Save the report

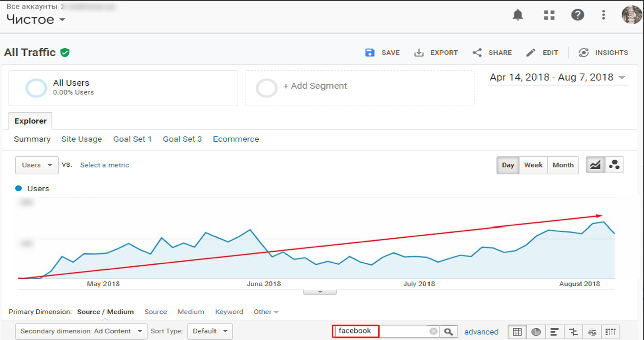coord(382,53)
